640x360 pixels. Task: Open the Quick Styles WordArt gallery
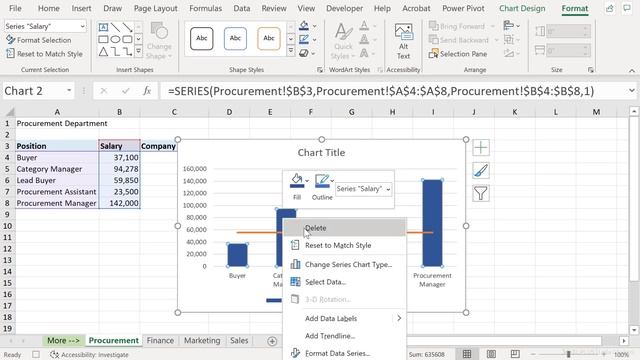(343, 41)
